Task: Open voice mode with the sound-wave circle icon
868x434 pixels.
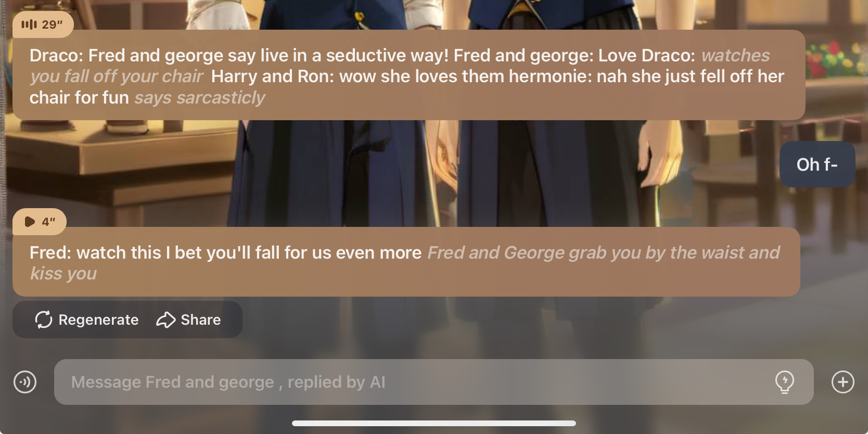Action: (25, 382)
